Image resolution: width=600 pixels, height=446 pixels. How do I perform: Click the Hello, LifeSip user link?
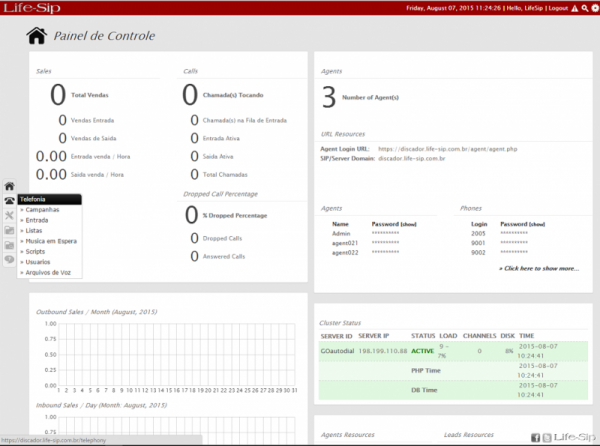[x=525, y=8]
